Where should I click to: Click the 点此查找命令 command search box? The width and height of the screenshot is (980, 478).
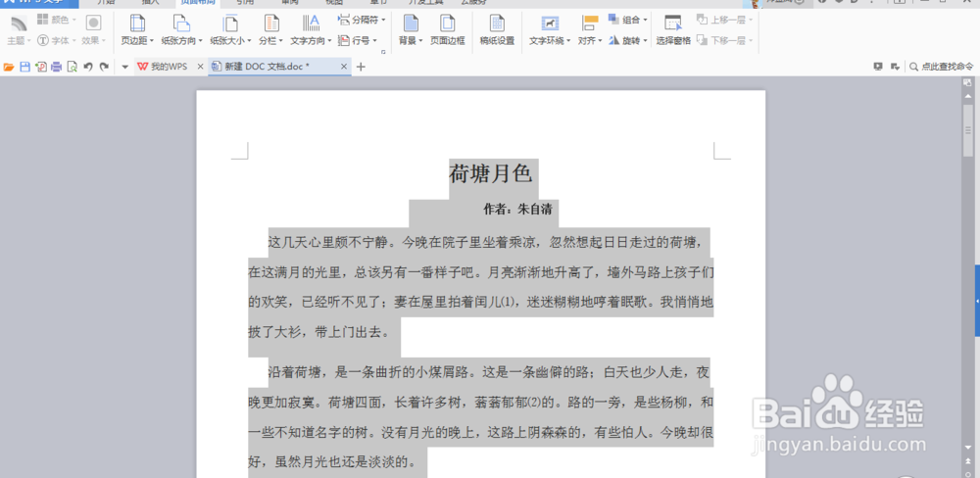tap(942, 67)
